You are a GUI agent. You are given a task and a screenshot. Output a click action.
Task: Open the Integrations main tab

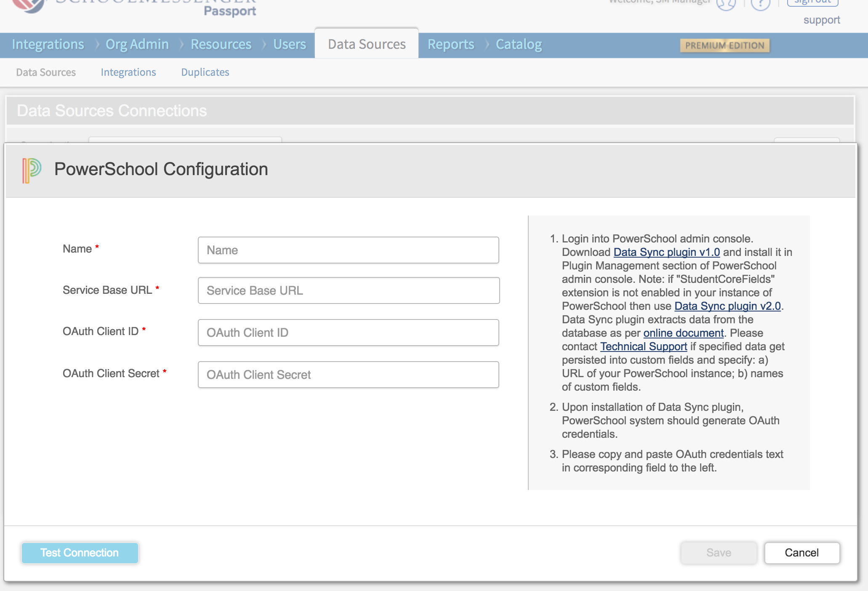pyautogui.click(x=48, y=45)
